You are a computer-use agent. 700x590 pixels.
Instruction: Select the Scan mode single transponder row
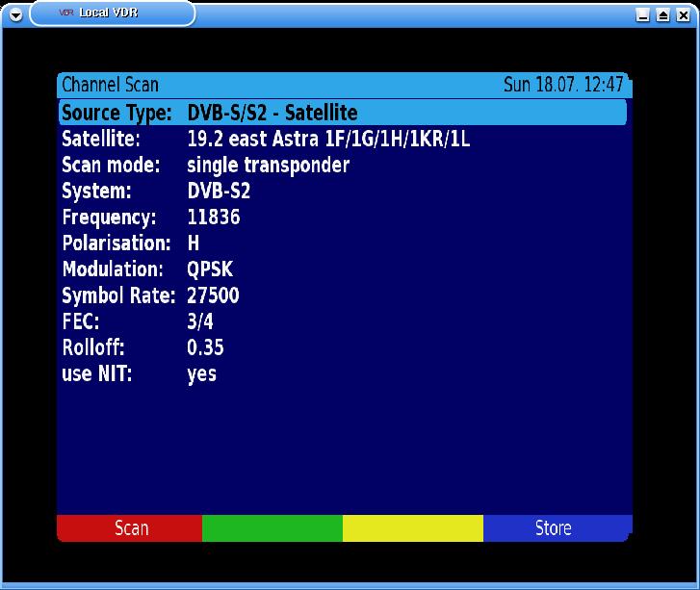[x=342, y=166]
